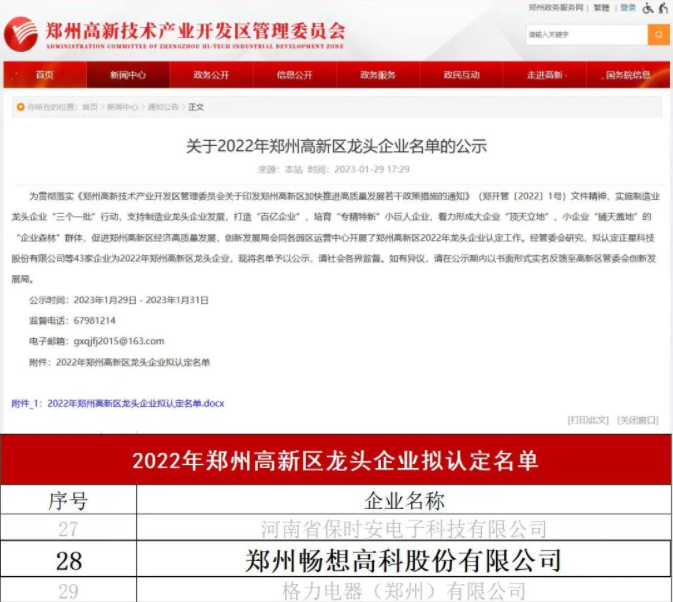Click the 关闭窗口 close window link
673x602 pixels.
click(638, 420)
